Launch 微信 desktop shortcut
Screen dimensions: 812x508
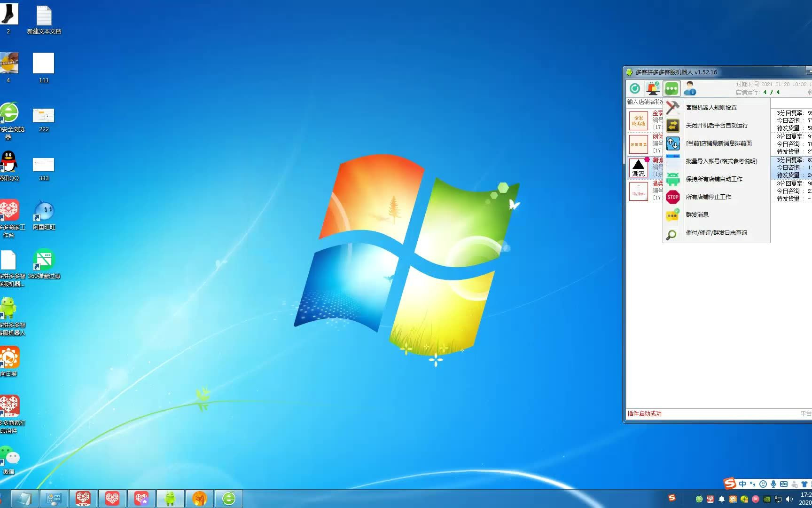(9, 460)
